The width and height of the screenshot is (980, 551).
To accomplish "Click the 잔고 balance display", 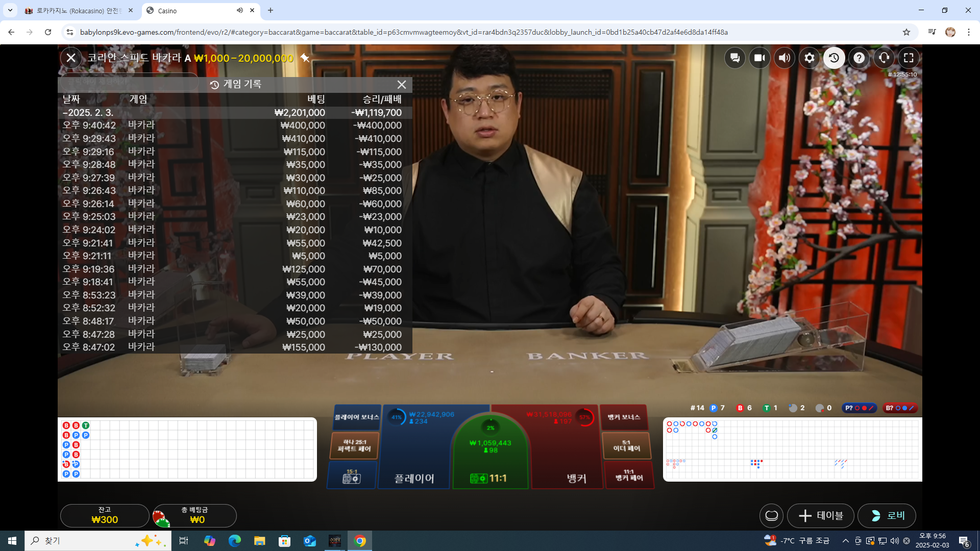I will pos(105,516).
